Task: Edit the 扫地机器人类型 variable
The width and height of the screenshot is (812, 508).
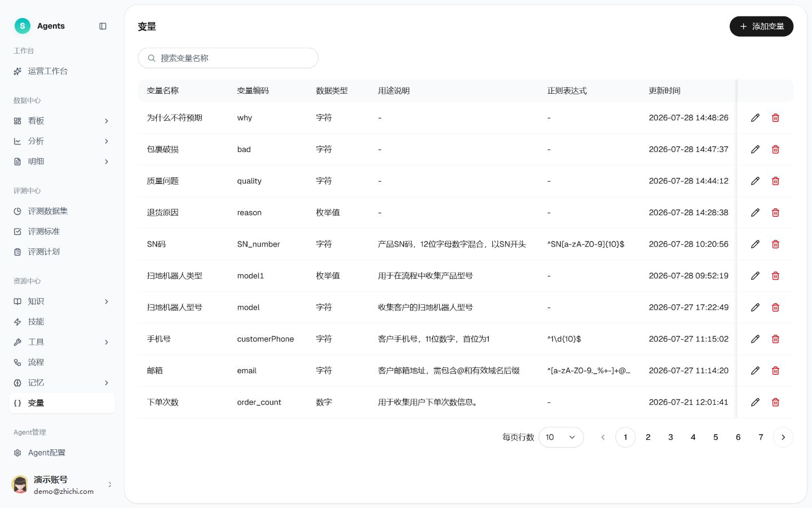Action: tap(755, 276)
